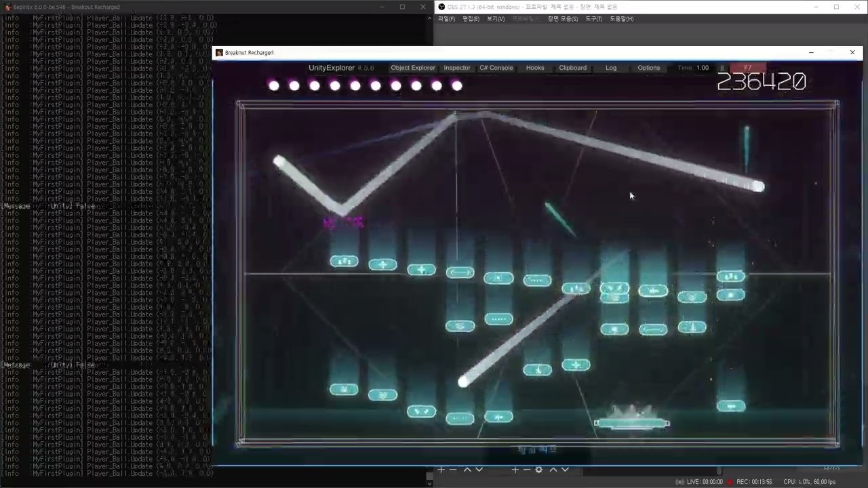Maximize the OBS window
The width and height of the screenshot is (868, 488).
pyautogui.click(x=836, y=7)
